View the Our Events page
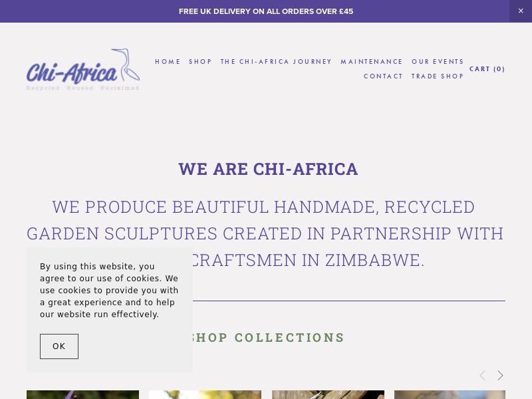The image size is (532, 399). pyautogui.click(x=438, y=62)
